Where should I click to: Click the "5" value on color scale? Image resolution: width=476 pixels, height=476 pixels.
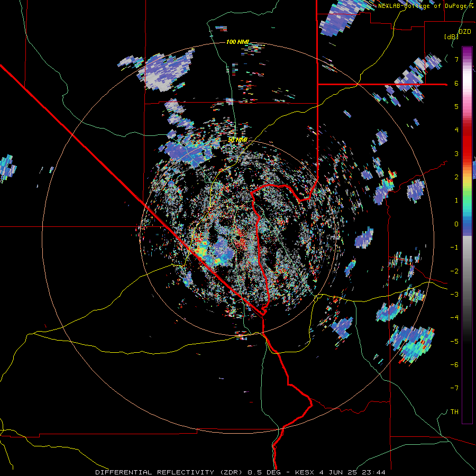456,106
